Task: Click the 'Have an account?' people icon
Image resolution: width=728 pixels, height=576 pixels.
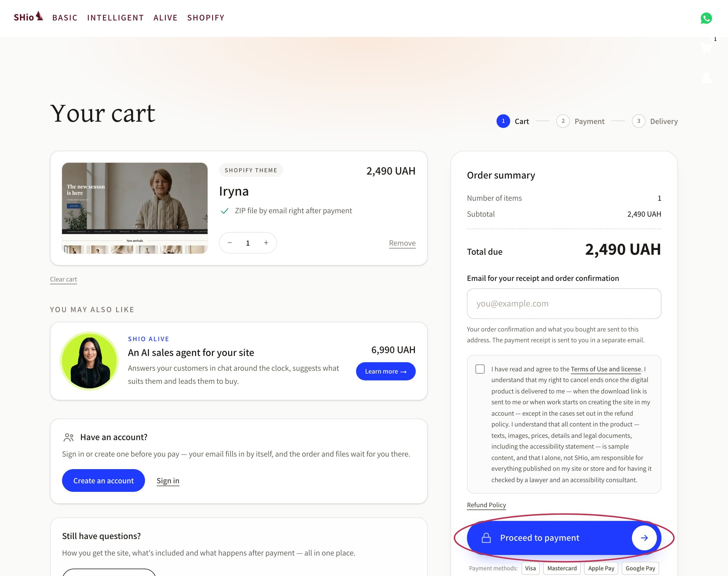Action: [69, 437]
